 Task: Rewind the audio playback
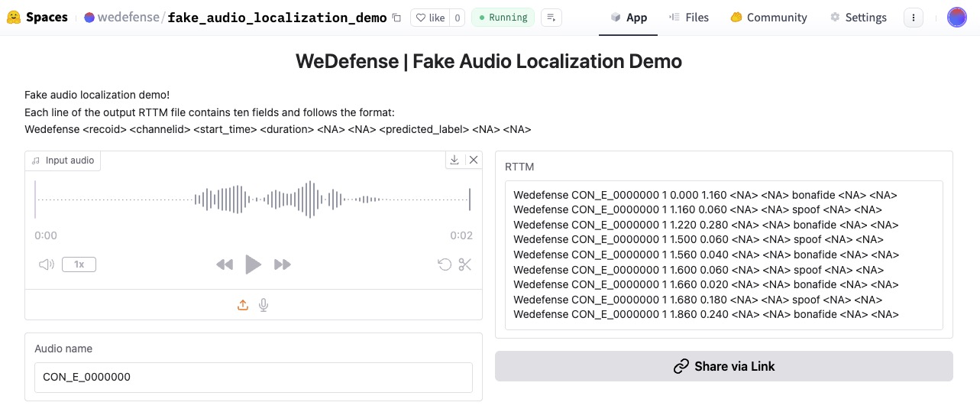click(x=224, y=264)
